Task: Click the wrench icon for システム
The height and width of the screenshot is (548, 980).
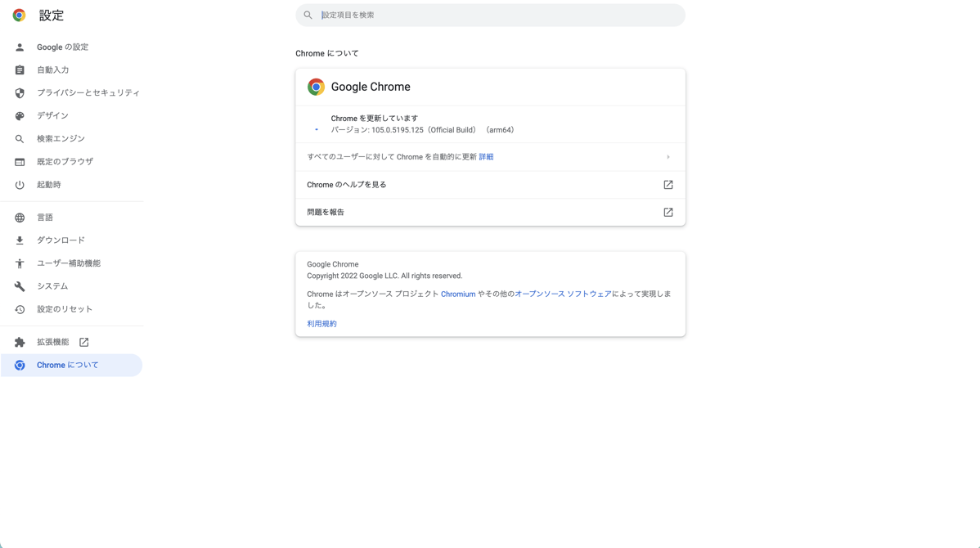Action: click(x=20, y=286)
